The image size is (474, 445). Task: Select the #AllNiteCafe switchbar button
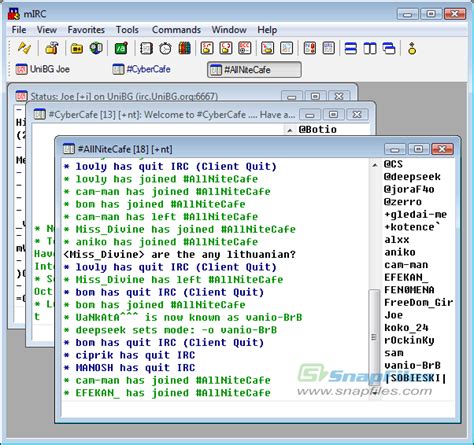pyautogui.click(x=254, y=70)
